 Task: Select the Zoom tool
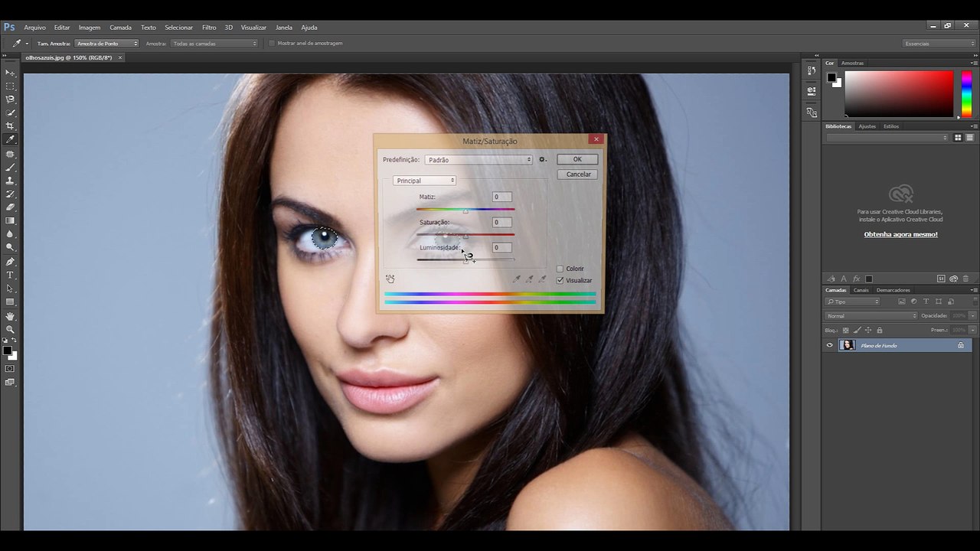click(x=10, y=329)
